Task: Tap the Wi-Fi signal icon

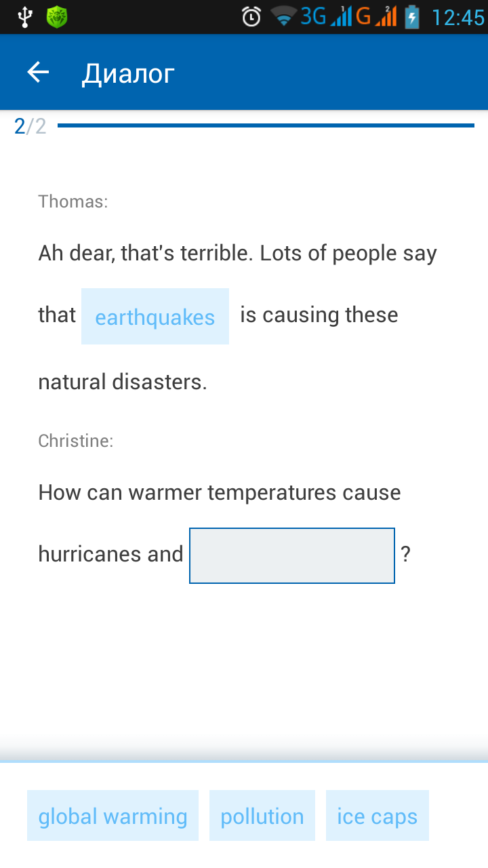Action: (x=283, y=16)
